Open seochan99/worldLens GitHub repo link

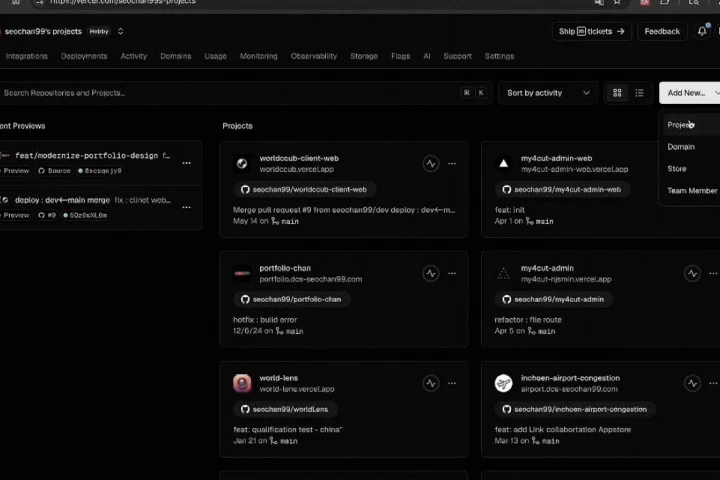tap(285, 409)
